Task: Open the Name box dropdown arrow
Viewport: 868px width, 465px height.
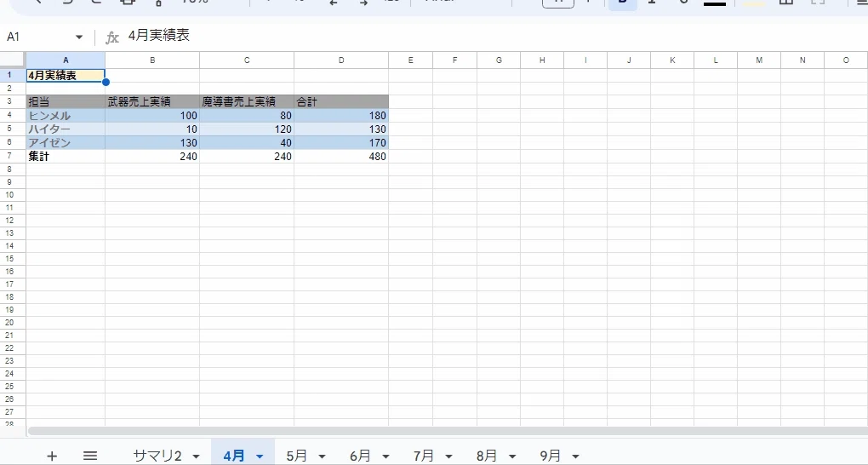Action: point(79,37)
